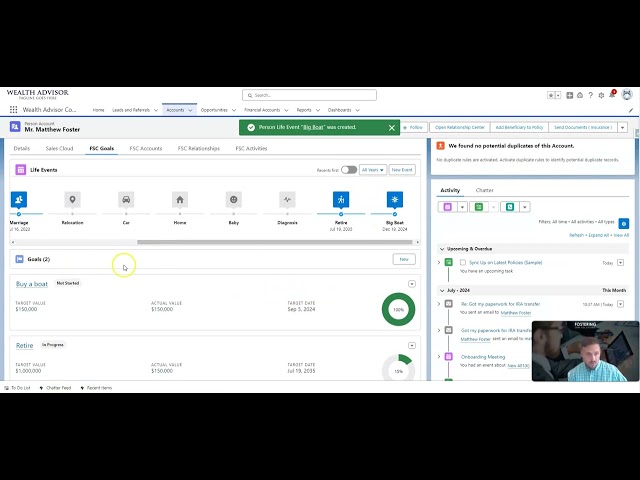Select the Relocation life event icon
This screenshot has width=640, height=480.
click(72, 200)
